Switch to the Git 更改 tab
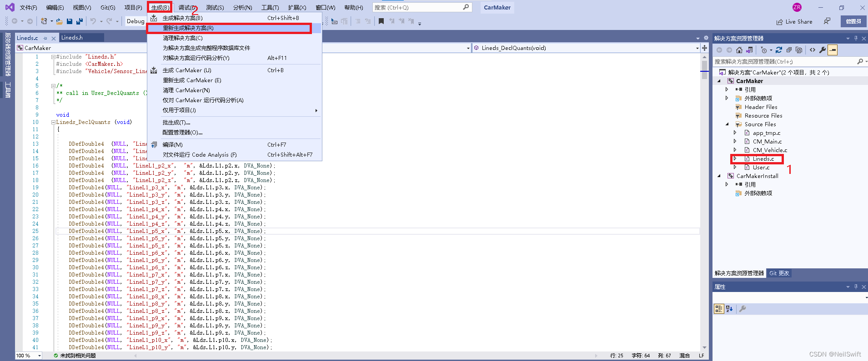This screenshot has width=868, height=361. pyautogui.click(x=779, y=273)
